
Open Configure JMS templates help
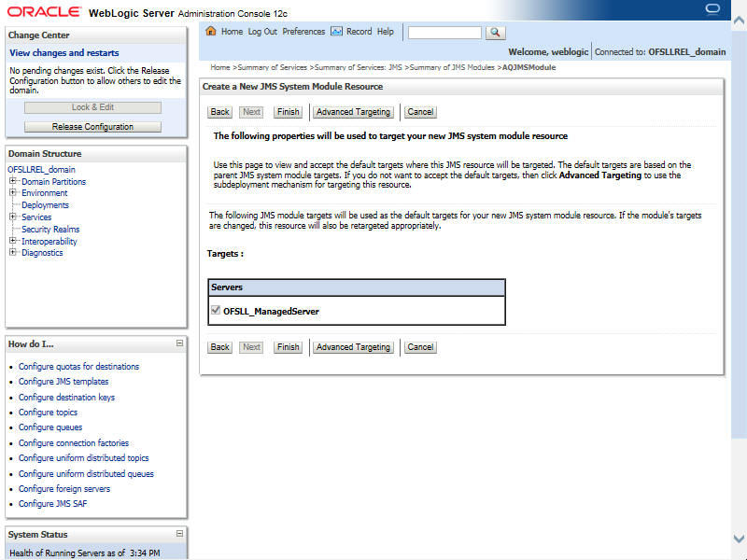coord(63,382)
